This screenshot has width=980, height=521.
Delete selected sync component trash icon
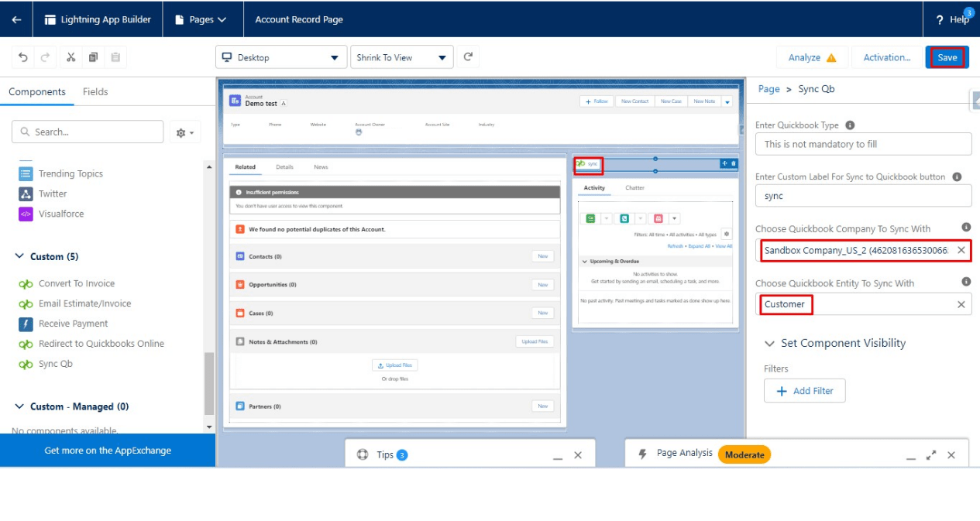pyautogui.click(x=734, y=163)
